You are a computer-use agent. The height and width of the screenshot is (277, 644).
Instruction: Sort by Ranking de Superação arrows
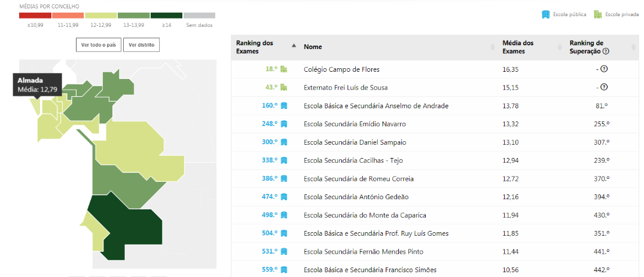tap(634, 47)
